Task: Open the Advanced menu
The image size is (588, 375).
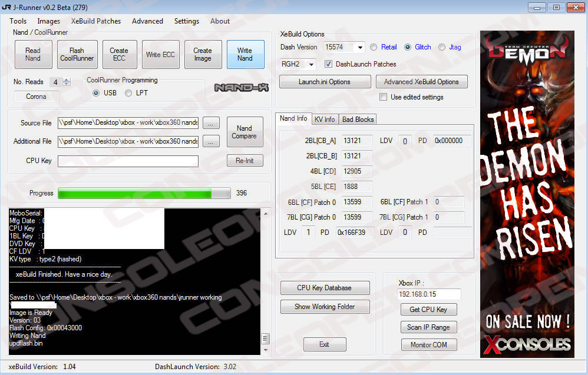Action: pos(147,21)
